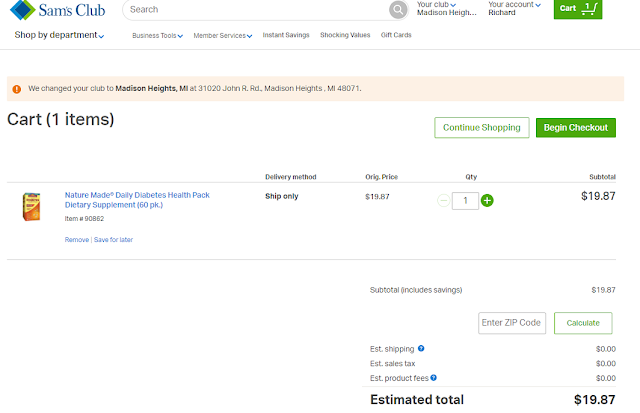Decrease quantity with minus icon
640x413 pixels.
pos(443,200)
